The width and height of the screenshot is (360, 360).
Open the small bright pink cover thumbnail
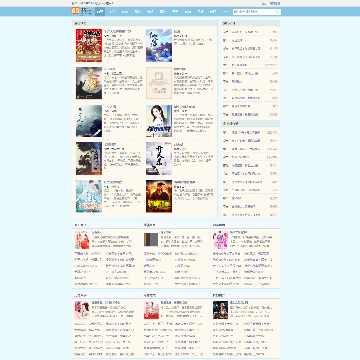pyautogui.click(x=220, y=240)
